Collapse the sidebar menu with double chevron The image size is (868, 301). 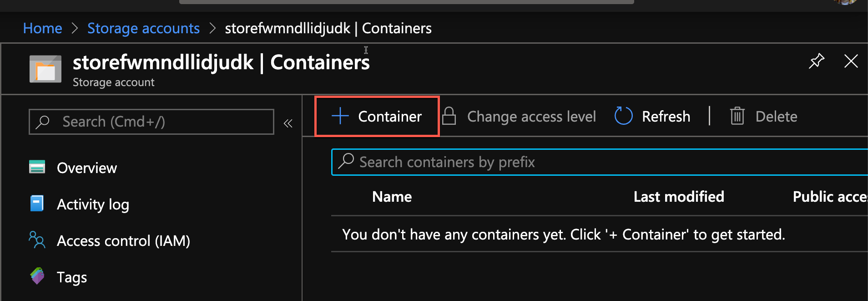click(288, 123)
